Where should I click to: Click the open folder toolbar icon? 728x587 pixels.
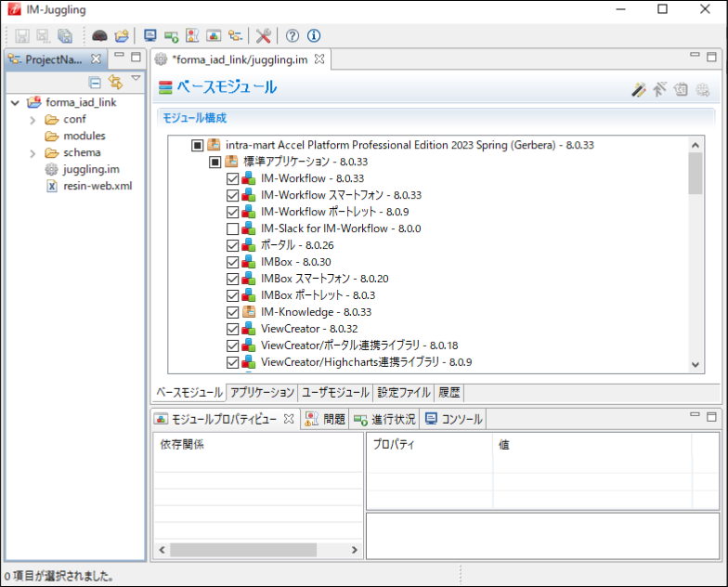(x=121, y=36)
